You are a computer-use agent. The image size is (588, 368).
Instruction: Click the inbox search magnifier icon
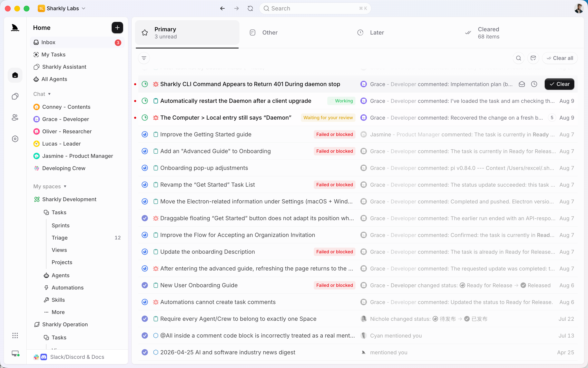point(519,58)
